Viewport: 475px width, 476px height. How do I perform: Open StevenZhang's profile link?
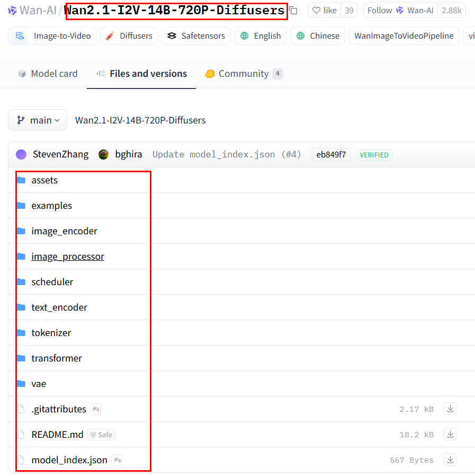(61, 154)
